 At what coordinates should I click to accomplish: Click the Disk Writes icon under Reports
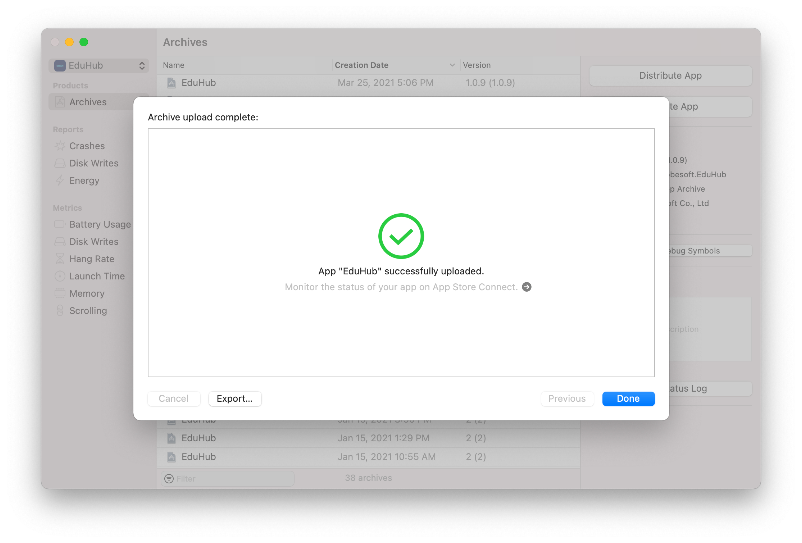(x=60, y=163)
